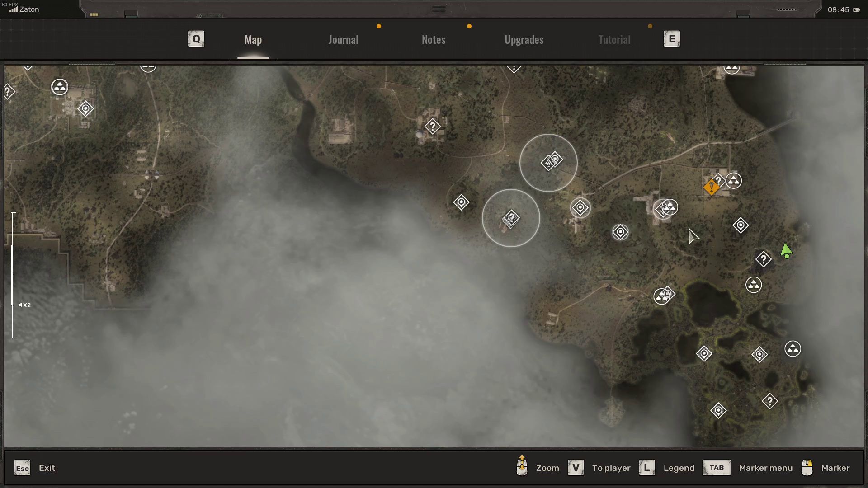Click the marker inside the lower large circle
868x488 pixels.
click(511, 219)
